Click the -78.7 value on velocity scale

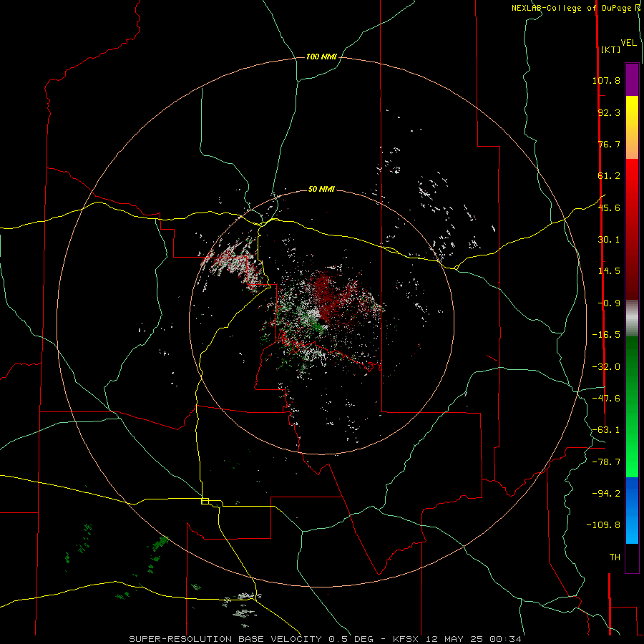point(606,462)
